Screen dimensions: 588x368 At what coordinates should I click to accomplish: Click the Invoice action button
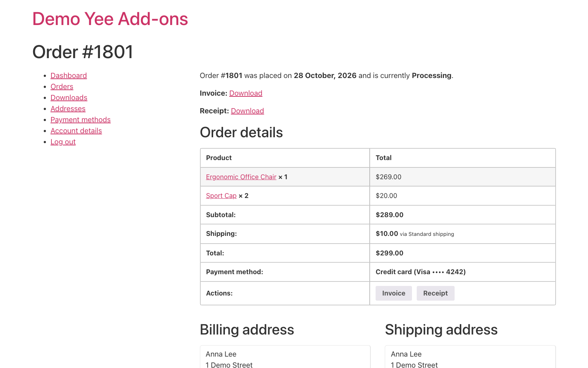(394, 293)
